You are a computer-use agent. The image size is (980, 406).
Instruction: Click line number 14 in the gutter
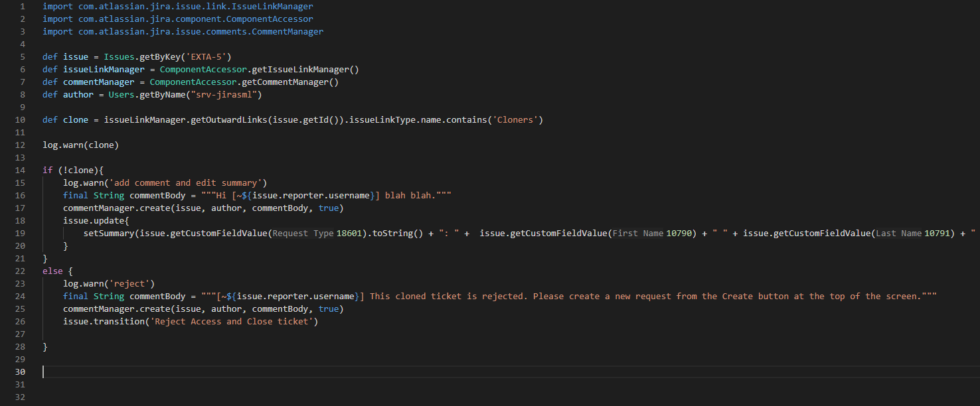pos(20,170)
